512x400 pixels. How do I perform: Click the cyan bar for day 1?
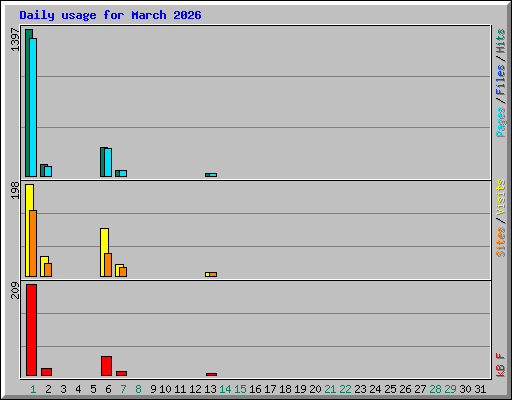tap(33, 107)
